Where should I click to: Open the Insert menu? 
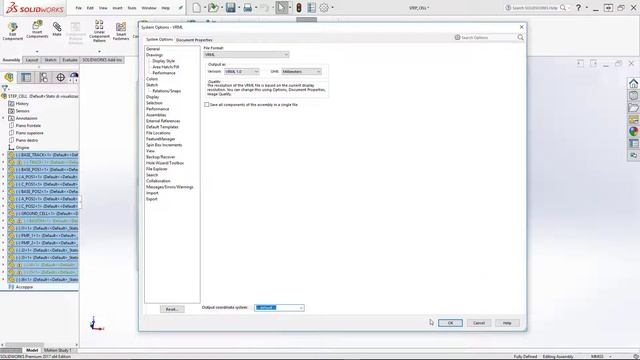pos(117,8)
